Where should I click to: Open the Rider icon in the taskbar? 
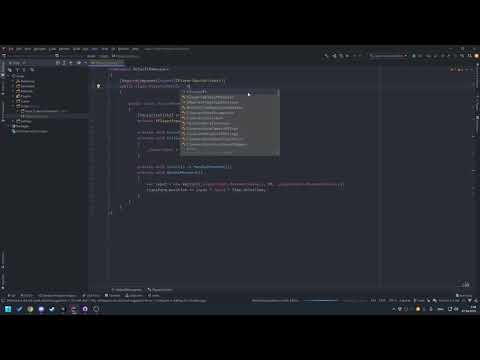[x=74, y=309]
